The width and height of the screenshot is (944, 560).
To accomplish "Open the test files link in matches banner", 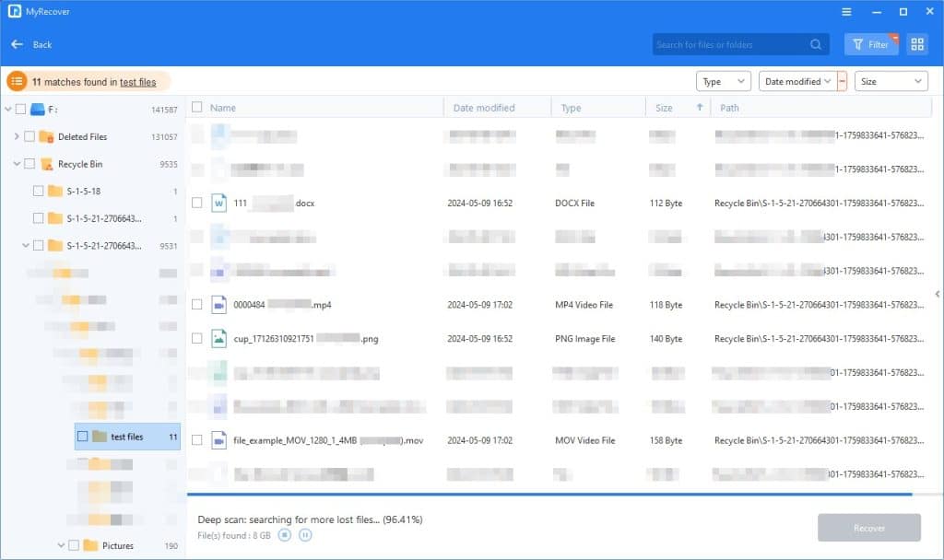I will [138, 82].
